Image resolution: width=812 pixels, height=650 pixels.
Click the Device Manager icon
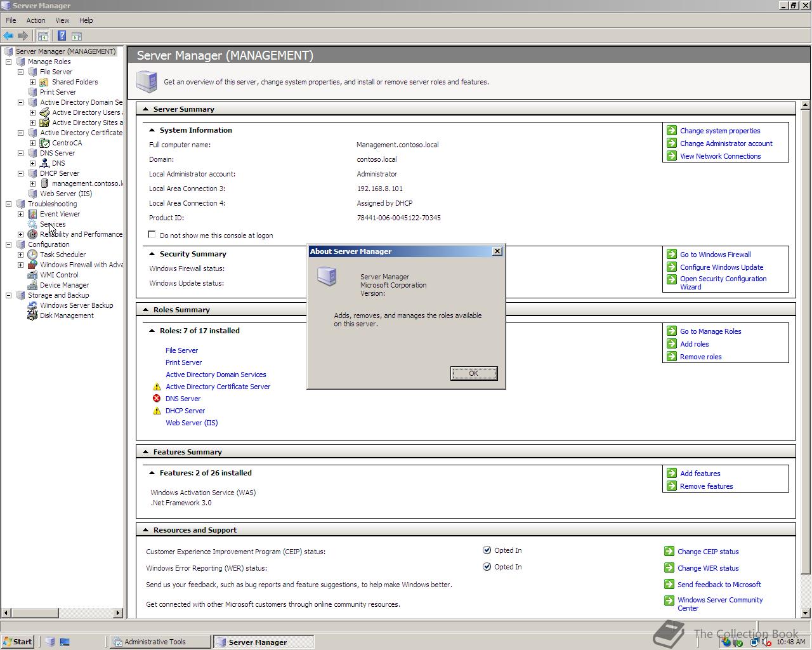point(32,285)
